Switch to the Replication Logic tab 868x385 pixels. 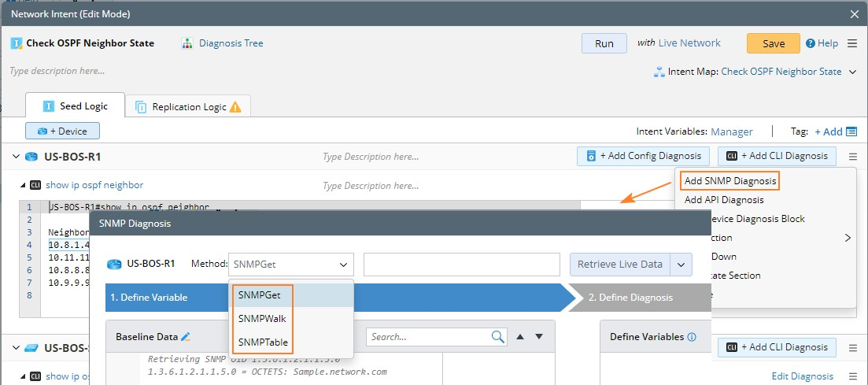pos(189,107)
